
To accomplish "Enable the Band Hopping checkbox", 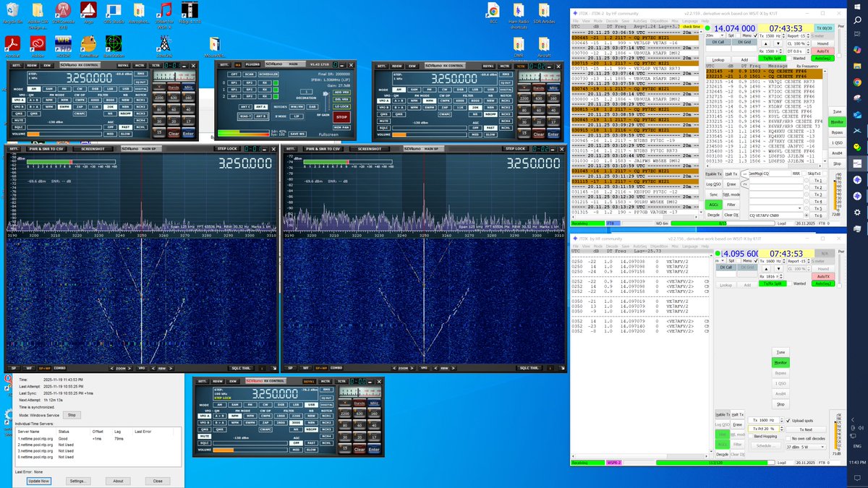I will (x=750, y=436).
